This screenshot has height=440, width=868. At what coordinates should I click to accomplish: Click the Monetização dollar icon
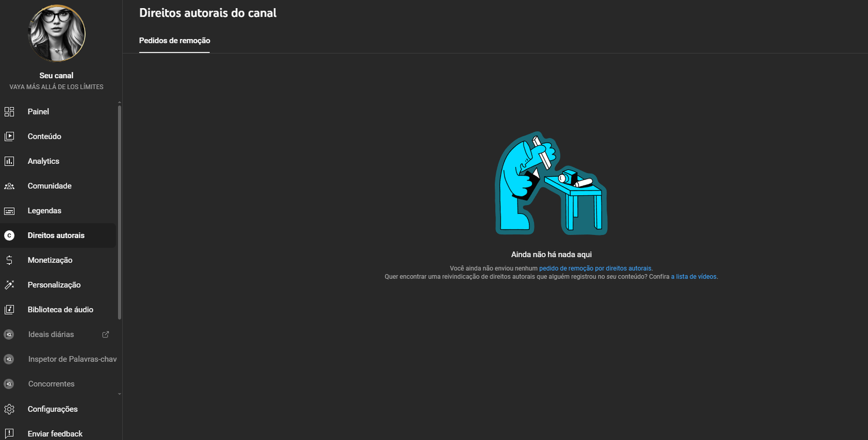click(9, 260)
